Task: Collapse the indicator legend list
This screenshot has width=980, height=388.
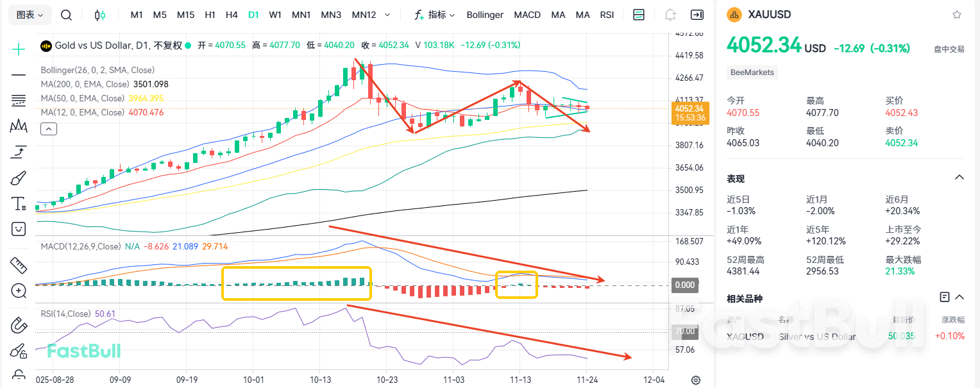Action: click(x=49, y=129)
